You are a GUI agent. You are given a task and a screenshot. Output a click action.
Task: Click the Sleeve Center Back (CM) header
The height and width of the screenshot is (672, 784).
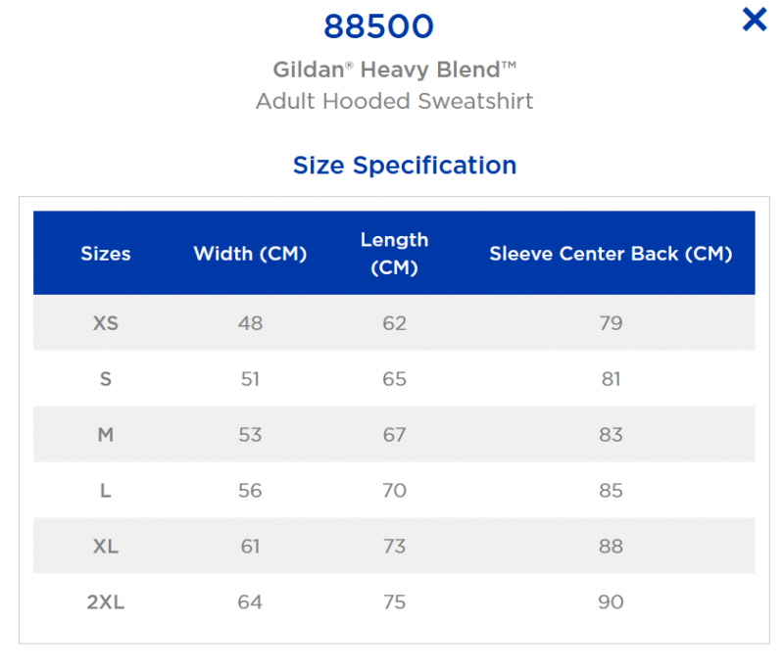(611, 254)
